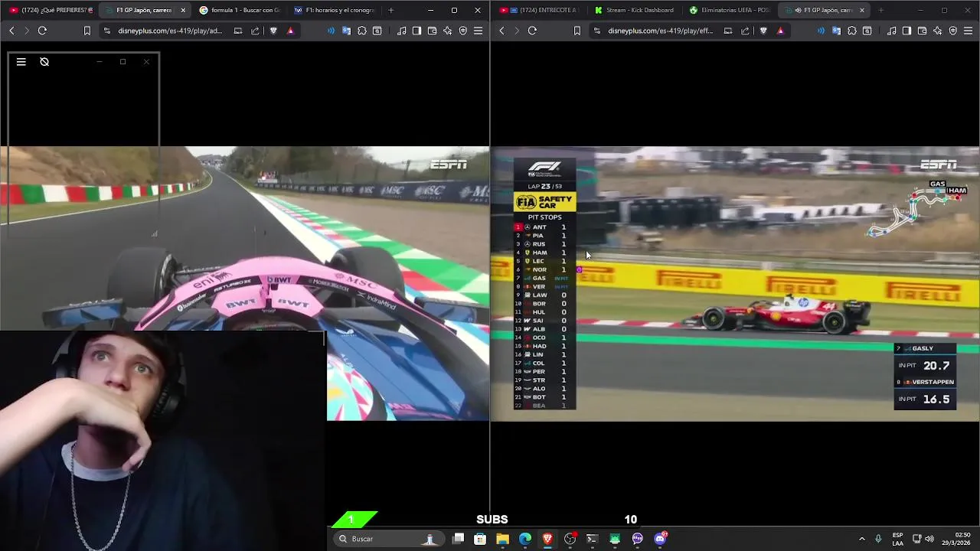Go back in the right browser window

pos(501,31)
